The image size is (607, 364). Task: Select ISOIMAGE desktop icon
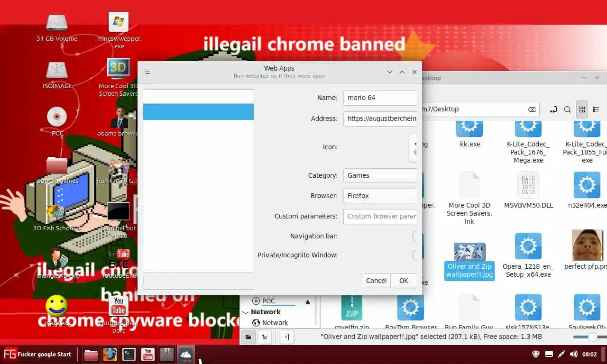click(57, 75)
